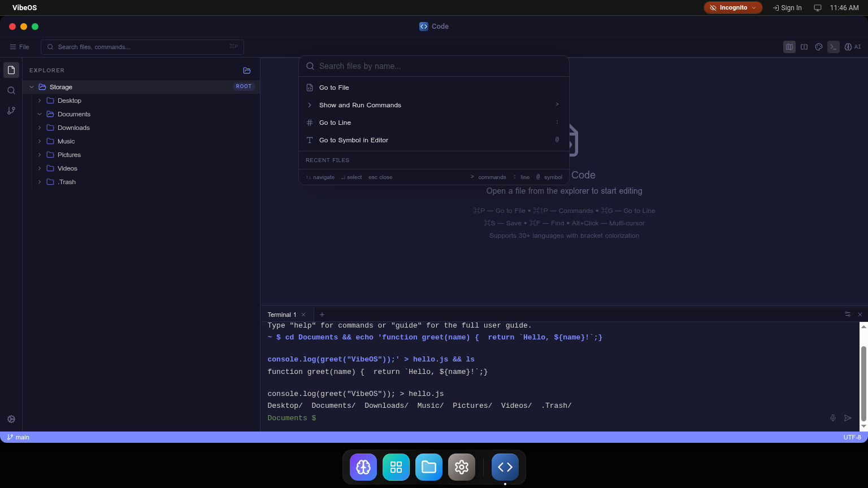868x488 pixels.
Task: Click the terminal Documents $ prompt line
Action: tap(292, 418)
